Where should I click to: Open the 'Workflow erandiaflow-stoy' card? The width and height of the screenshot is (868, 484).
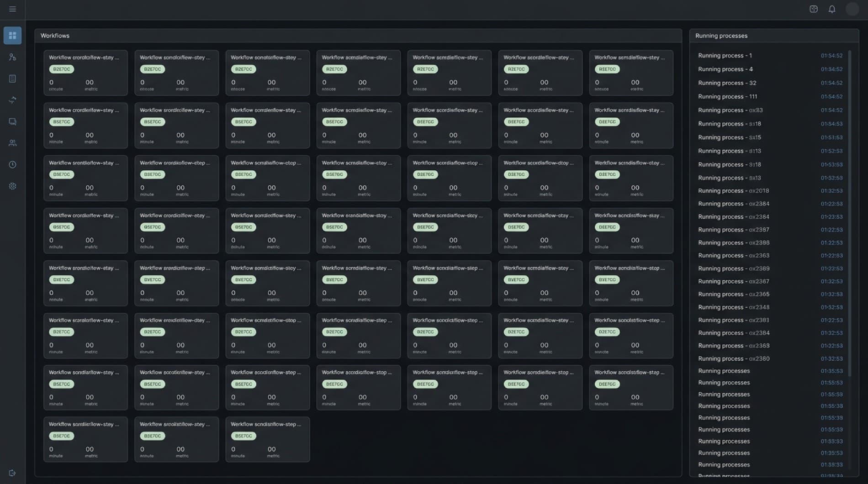[358, 231]
